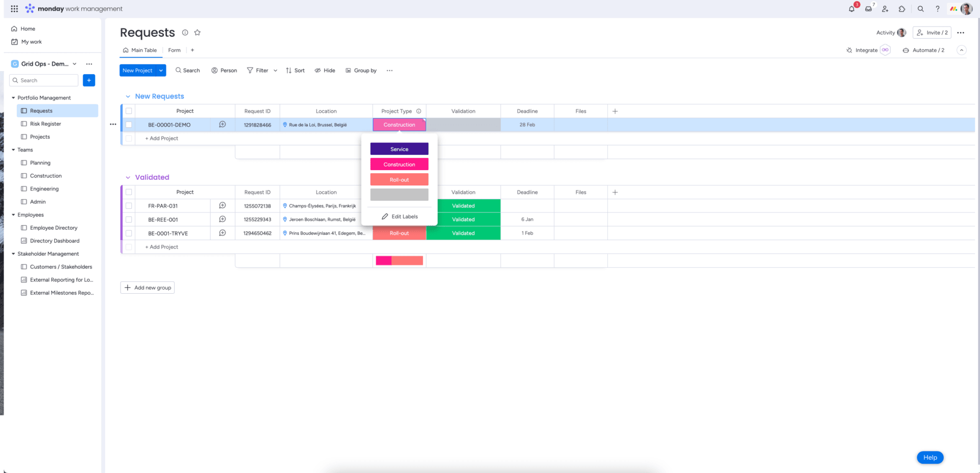Open board options three-dot menu at top right
This screenshot has width=980, height=473.
pos(961,33)
